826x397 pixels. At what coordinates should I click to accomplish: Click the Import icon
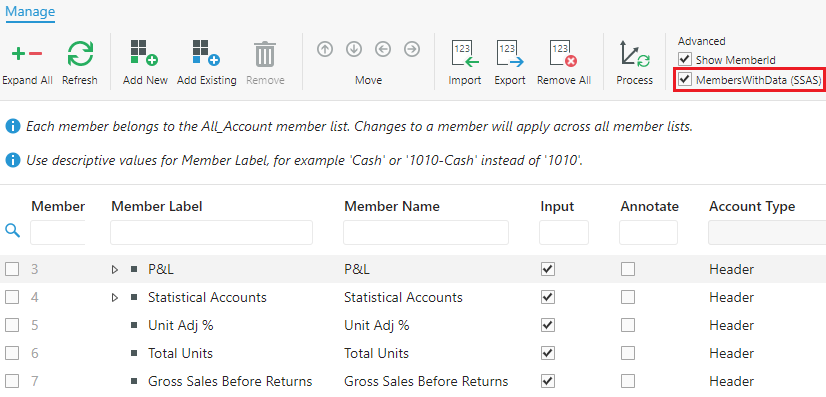pyautogui.click(x=465, y=54)
